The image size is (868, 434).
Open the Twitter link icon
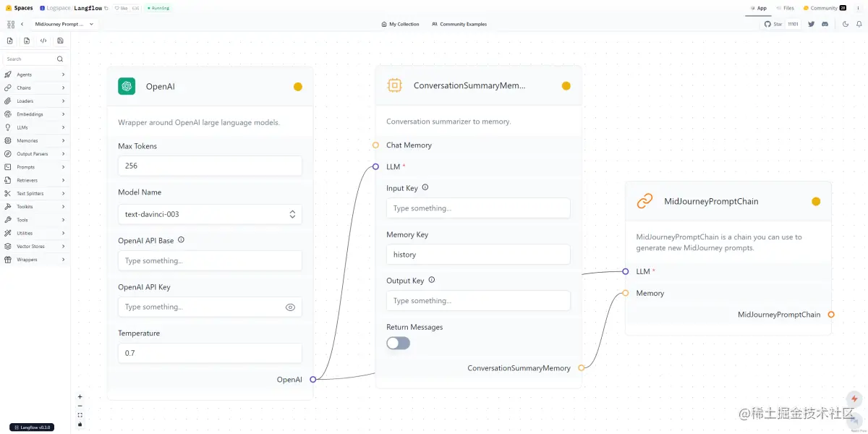tap(811, 24)
